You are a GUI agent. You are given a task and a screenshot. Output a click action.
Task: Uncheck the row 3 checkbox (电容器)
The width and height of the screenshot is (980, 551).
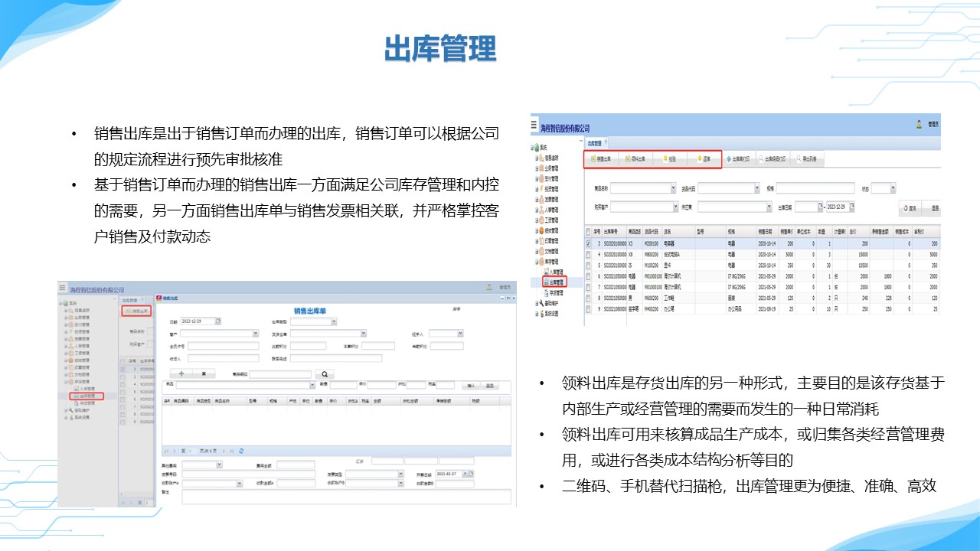588,243
